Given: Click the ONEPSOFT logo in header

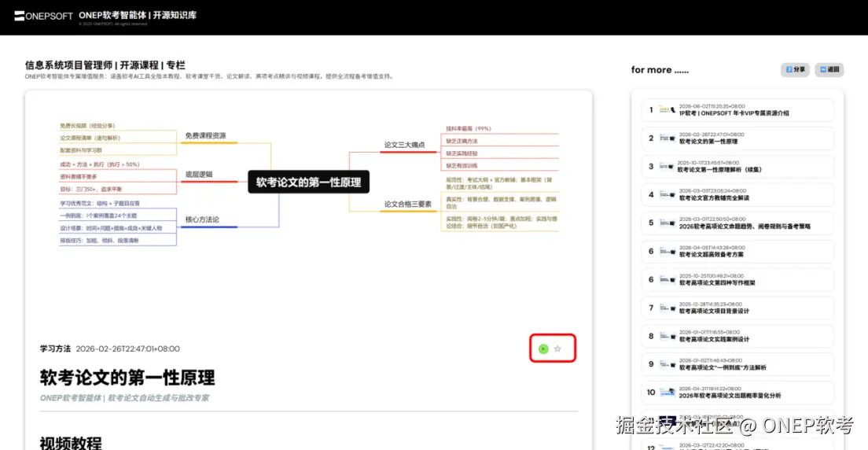Looking at the screenshot, I should click(44, 16).
